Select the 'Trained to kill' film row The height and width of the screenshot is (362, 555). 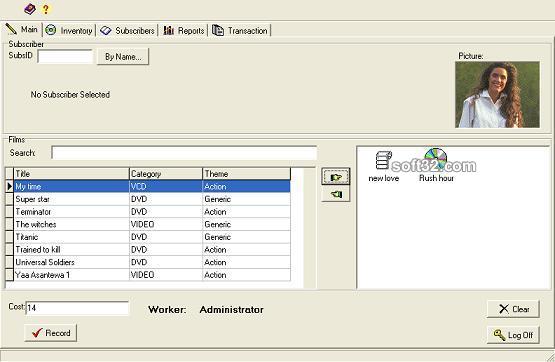152,249
